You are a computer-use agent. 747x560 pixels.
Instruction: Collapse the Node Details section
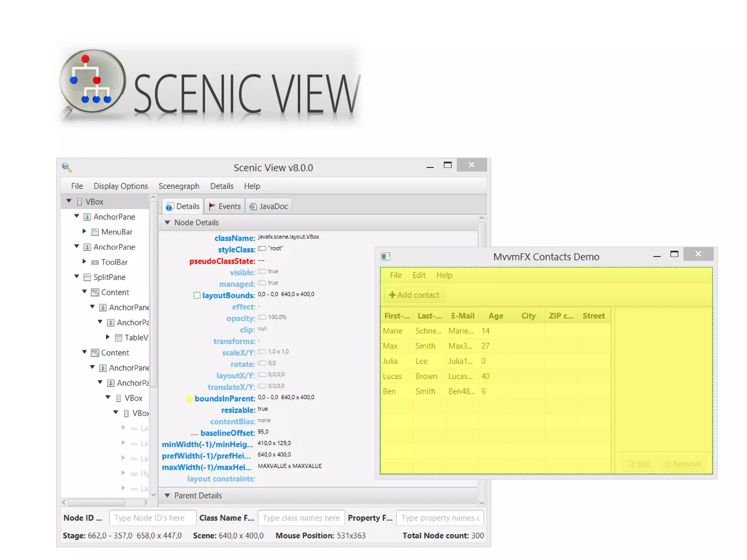tap(167, 222)
